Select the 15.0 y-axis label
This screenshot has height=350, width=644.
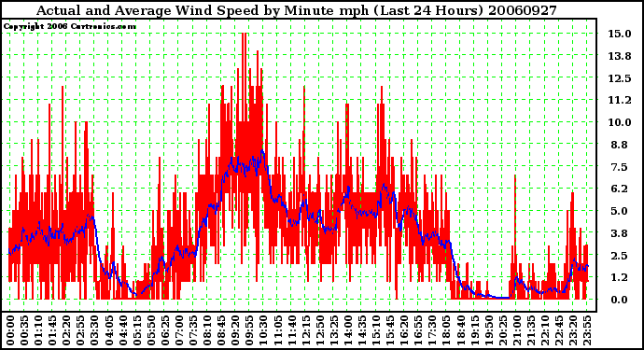(620, 34)
